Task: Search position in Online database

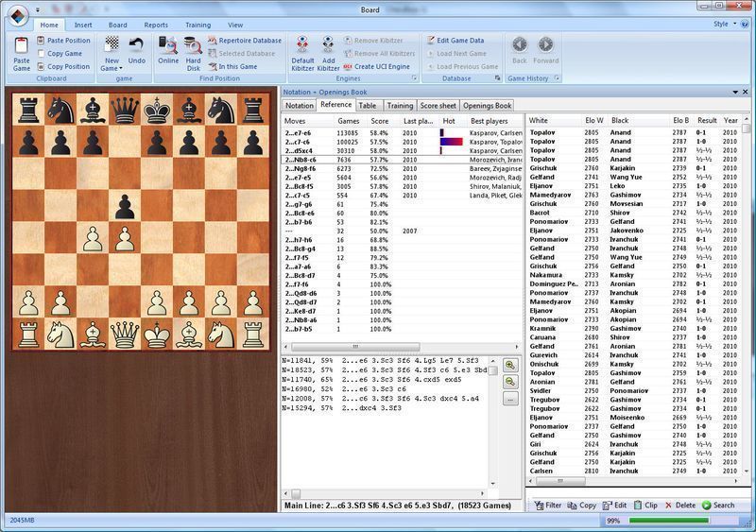Action: pyautogui.click(x=168, y=52)
